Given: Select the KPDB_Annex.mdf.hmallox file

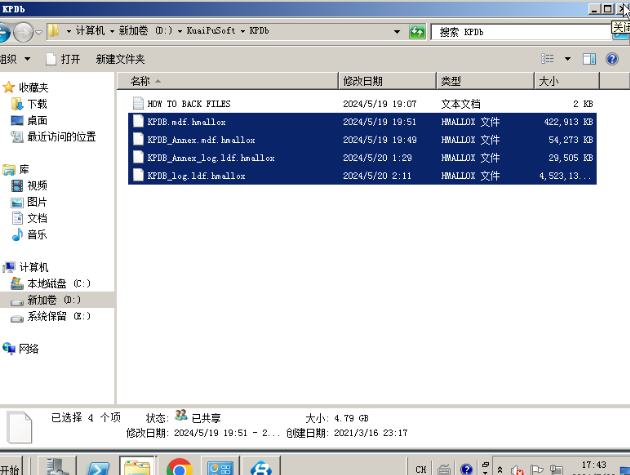Looking at the screenshot, I should pyautogui.click(x=200, y=140).
